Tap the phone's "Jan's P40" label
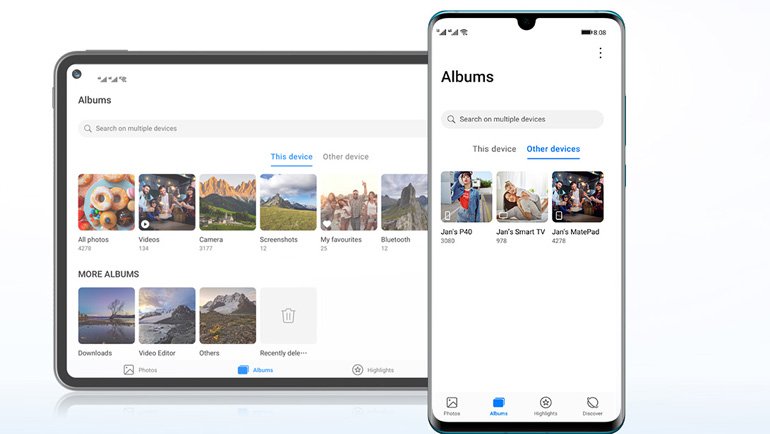The image size is (770, 434). (x=456, y=232)
